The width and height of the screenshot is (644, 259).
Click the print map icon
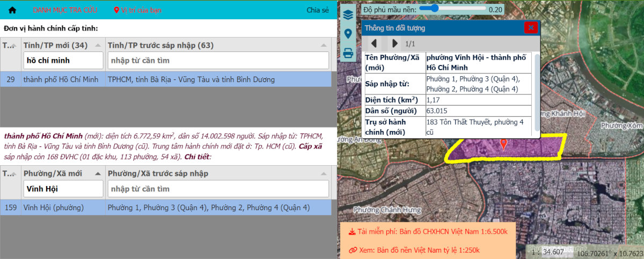(348, 53)
